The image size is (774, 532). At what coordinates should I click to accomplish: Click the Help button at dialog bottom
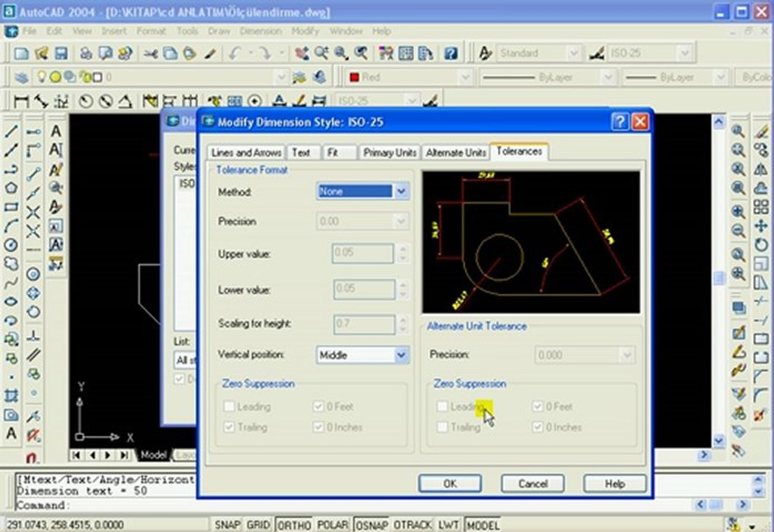615,484
